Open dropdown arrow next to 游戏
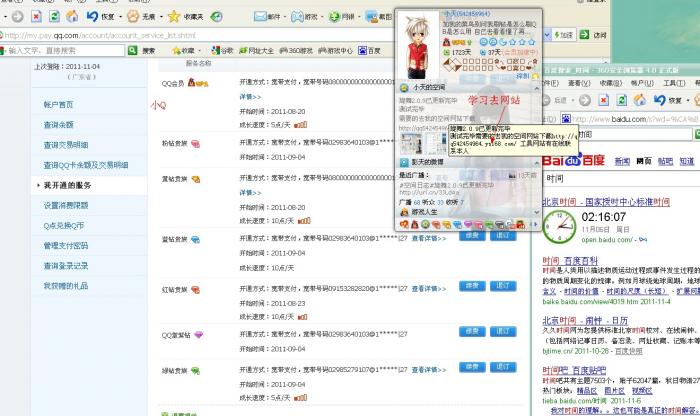The image size is (700, 416). pyautogui.click(x=322, y=17)
